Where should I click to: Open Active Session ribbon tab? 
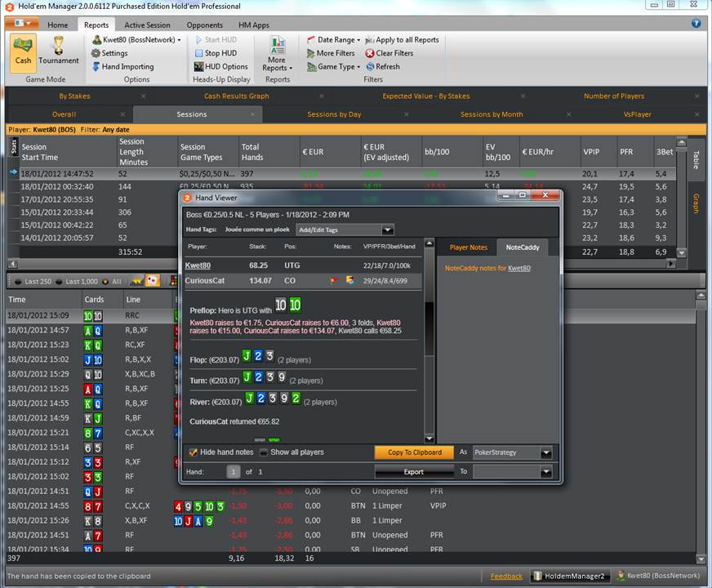coord(147,25)
